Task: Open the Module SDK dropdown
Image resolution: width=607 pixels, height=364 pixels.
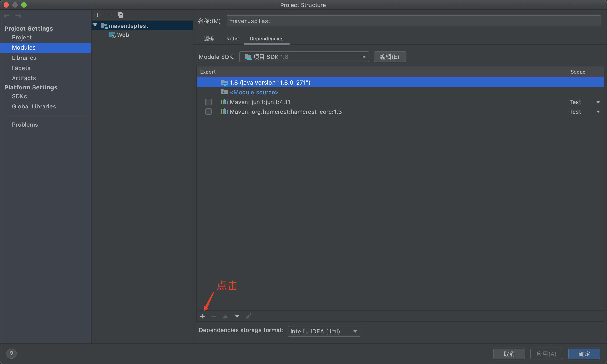Action: [x=304, y=57]
